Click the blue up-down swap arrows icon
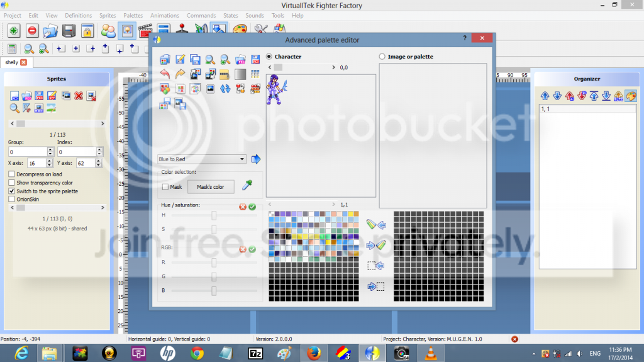This screenshot has width=644, height=362. (225, 89)
